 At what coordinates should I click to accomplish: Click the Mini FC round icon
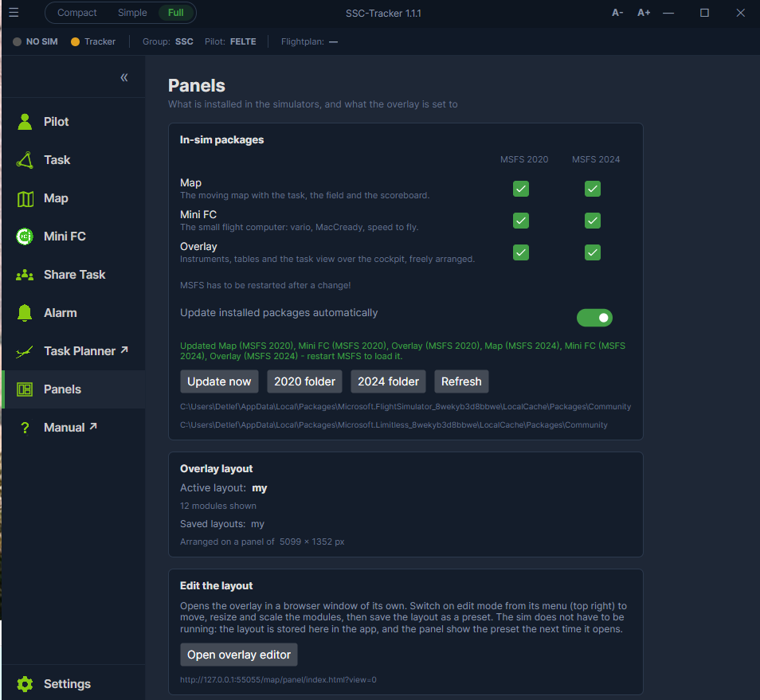(x=25, y=237)
